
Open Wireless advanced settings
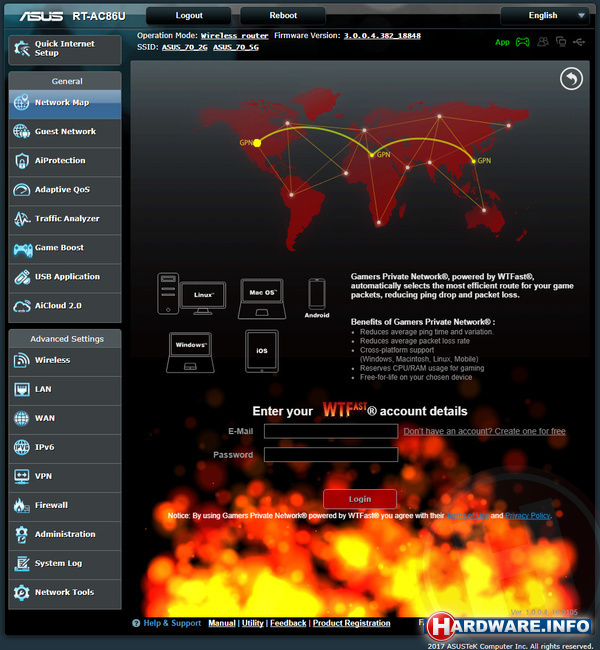coord(65,361)
